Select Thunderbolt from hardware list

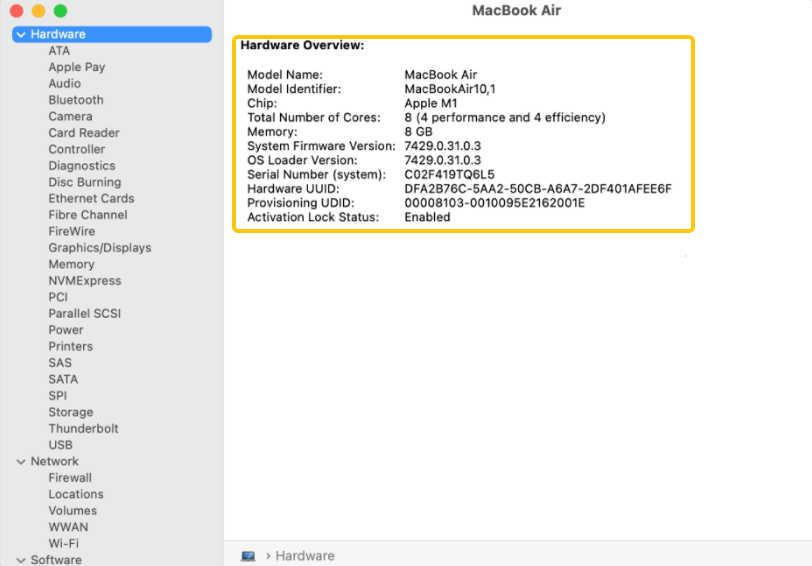pos(83,428)
